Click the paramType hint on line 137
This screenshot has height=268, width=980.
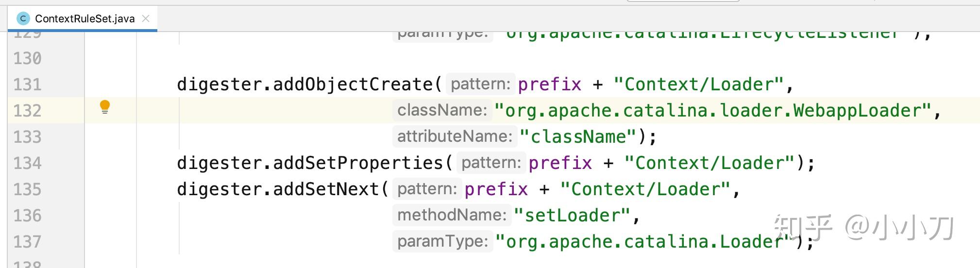pos(442,241)
